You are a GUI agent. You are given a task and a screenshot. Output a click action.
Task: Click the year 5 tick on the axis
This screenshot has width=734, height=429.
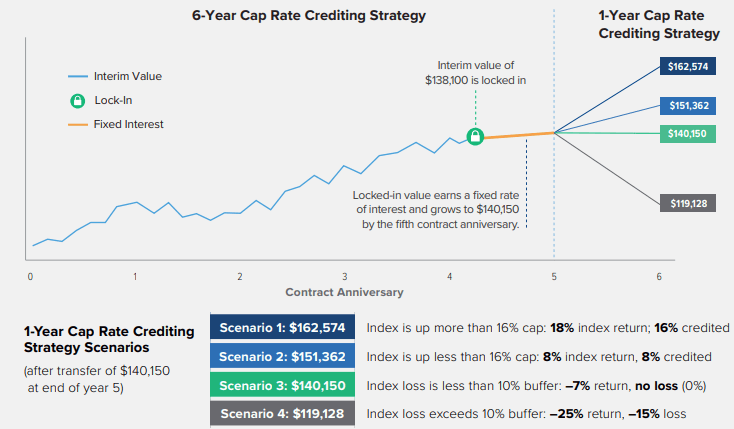click(554, 275)
